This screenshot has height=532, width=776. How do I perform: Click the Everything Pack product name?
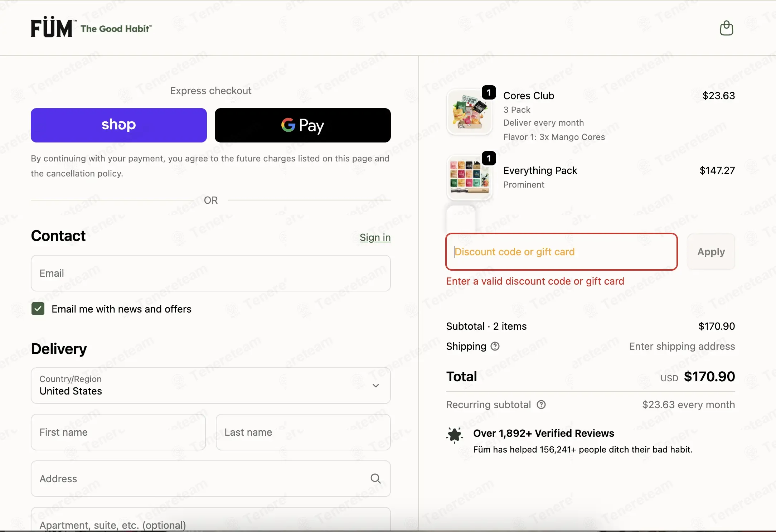(540, 170)
